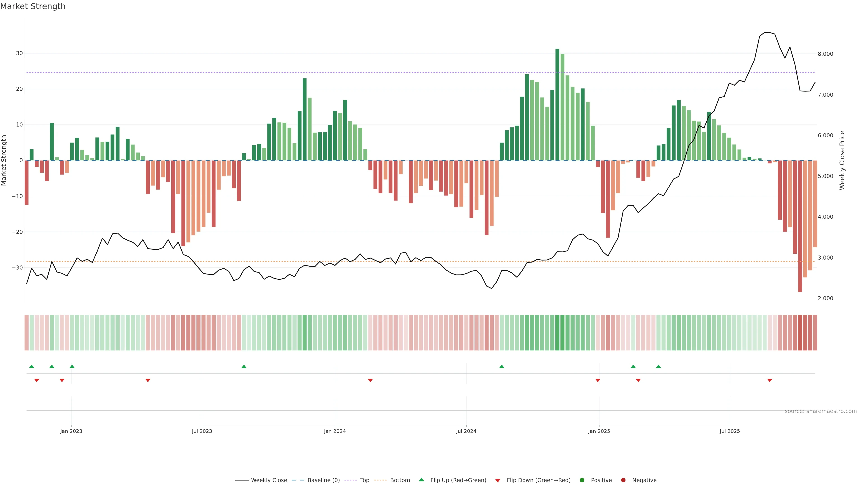
Task: Click the darkest green heatmap strip cell
Action: (557, 333)
